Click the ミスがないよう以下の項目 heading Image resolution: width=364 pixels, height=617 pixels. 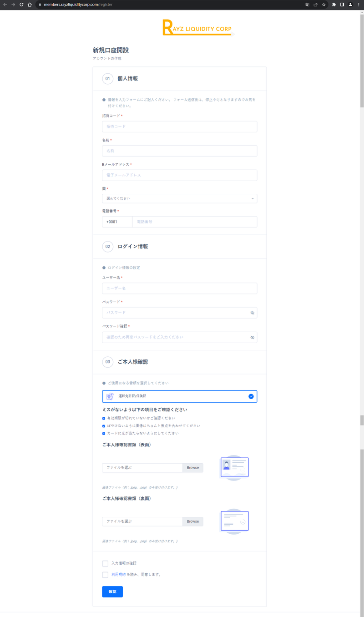click(x=145, y=410)
